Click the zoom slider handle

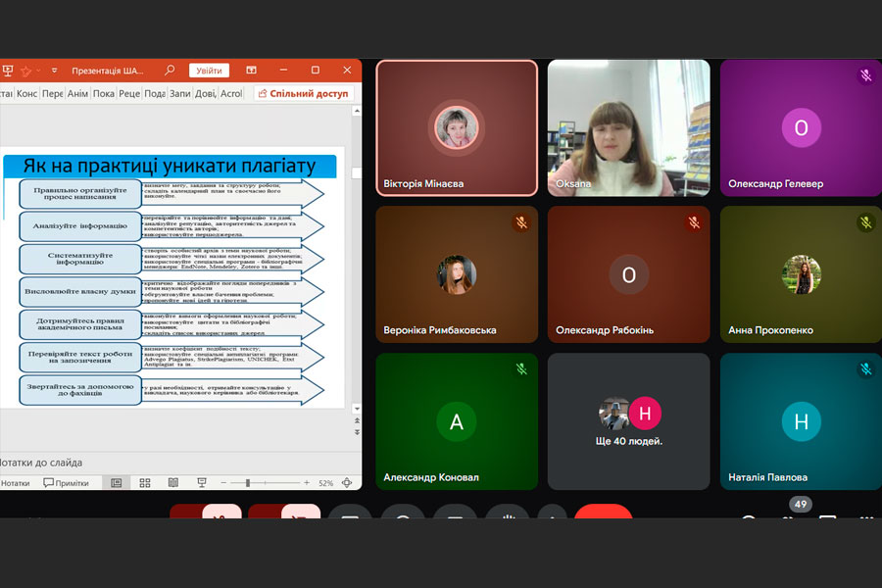coord(247,483)
